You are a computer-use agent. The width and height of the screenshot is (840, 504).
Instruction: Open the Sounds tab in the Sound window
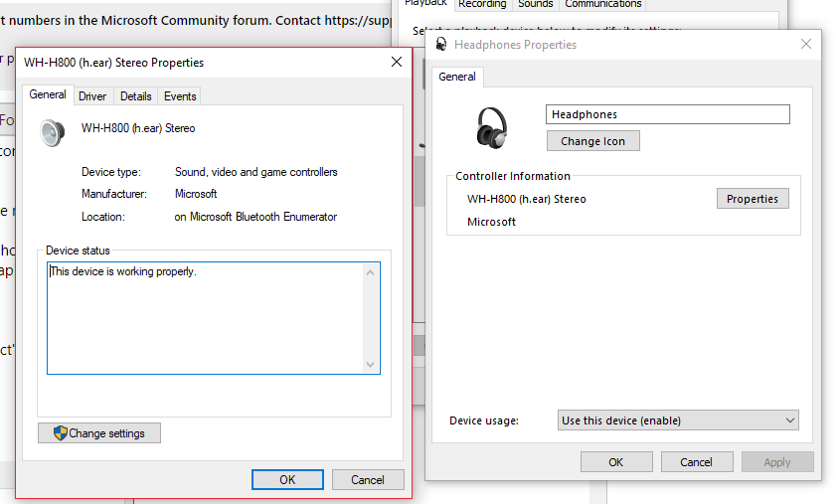point(535,4)
